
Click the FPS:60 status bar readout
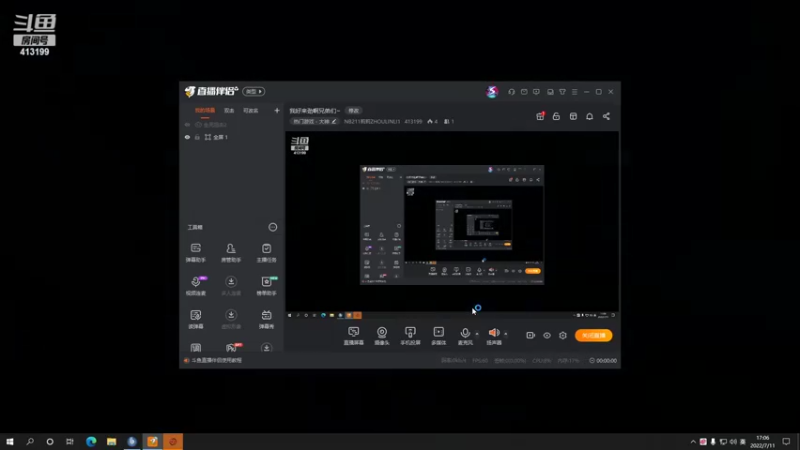click(480, 360)
